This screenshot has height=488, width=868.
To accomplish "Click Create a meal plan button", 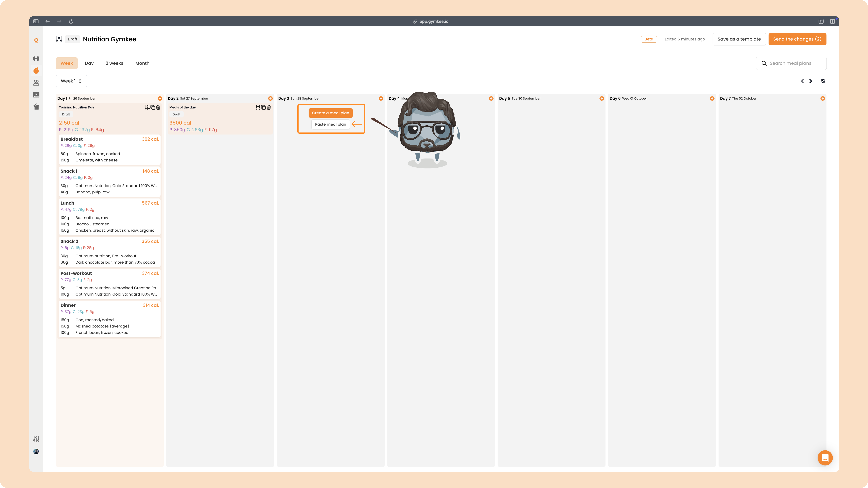I will tap(331, 113).
